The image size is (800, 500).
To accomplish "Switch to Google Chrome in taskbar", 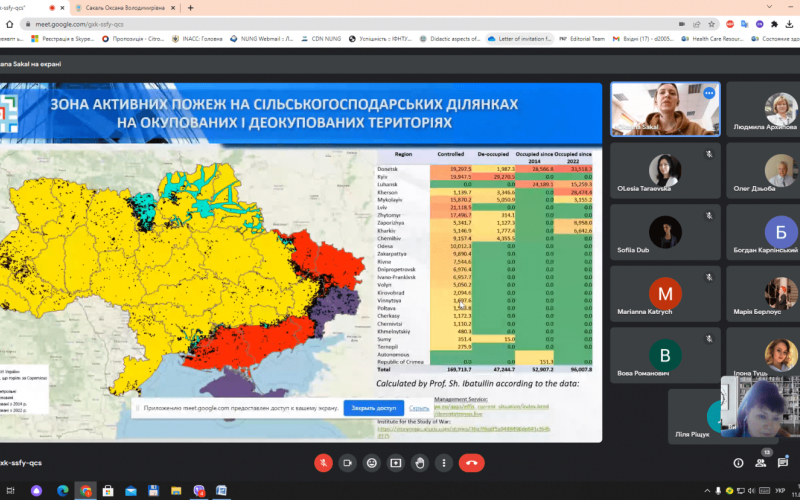I will 85,491.
